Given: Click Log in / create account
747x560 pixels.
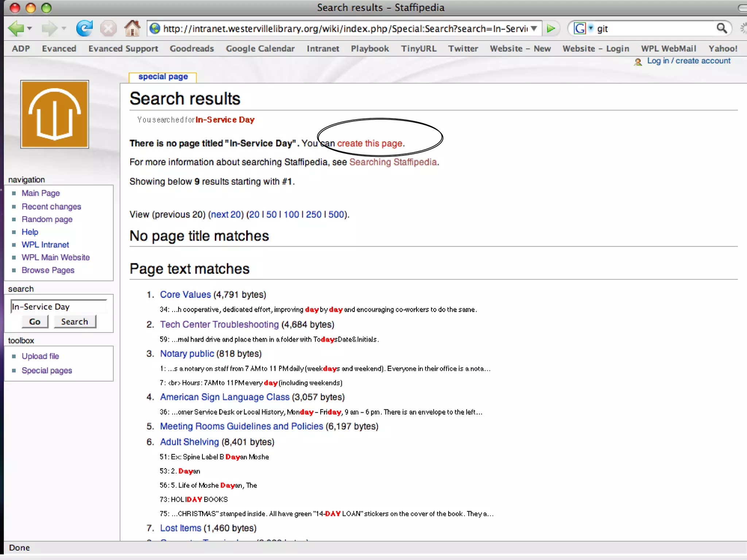Looking at the screenshot, I should pos(688,61).
